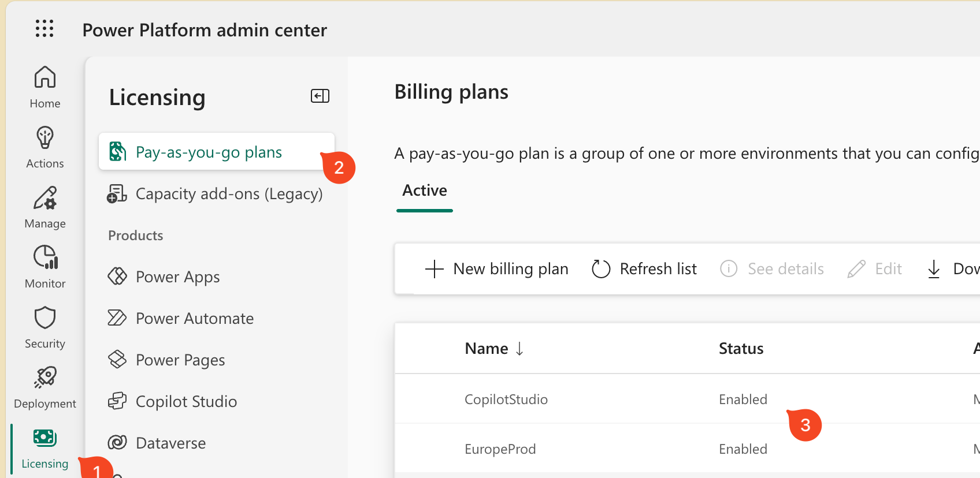Open the Security shield icon
Viewport: 980px width, 478px height.
[x=45, y=318]
